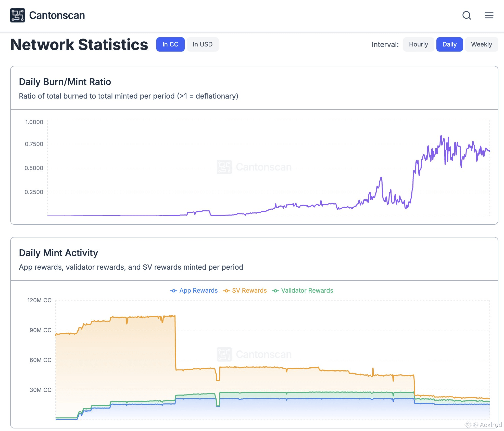The width and height of the screenshot is (504, 431).
Task: Click the 0.2500 axis label
Action: (34, 192)
